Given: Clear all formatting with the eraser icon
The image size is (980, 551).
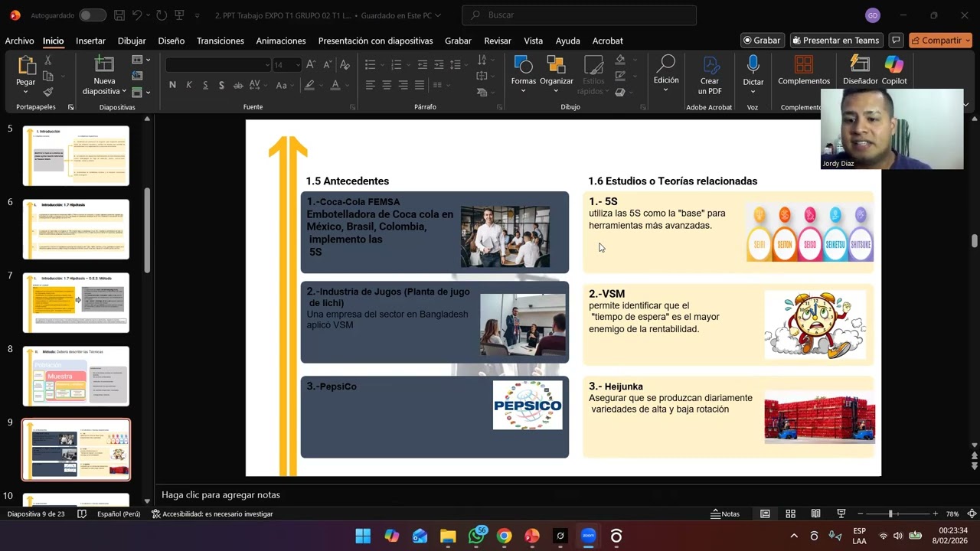Looking at the screenshot, I should pyautogui.click(x=345, y=65).
